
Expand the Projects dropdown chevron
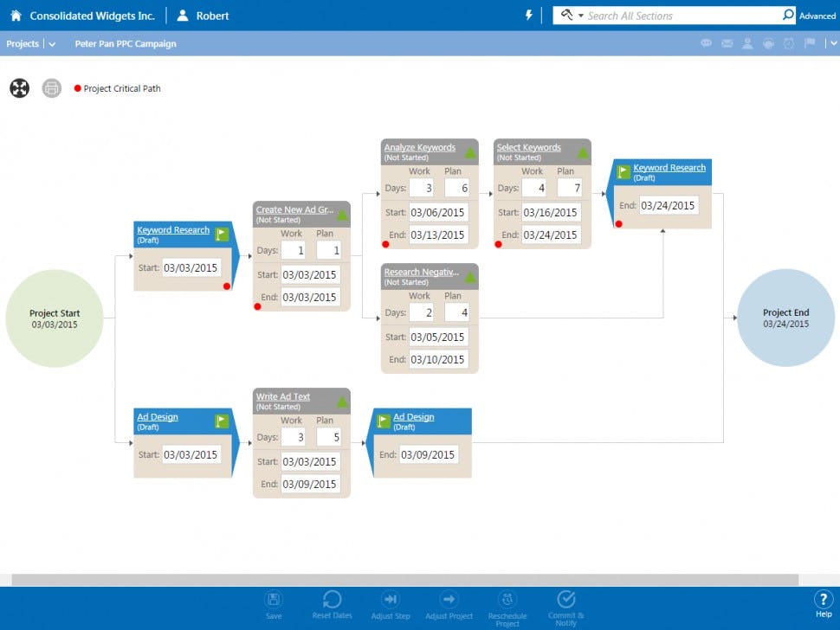[52, 44]
